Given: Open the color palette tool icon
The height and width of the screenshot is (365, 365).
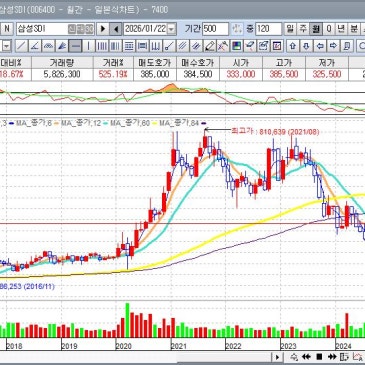Looking at the screenshot, I should coord(236,46).
